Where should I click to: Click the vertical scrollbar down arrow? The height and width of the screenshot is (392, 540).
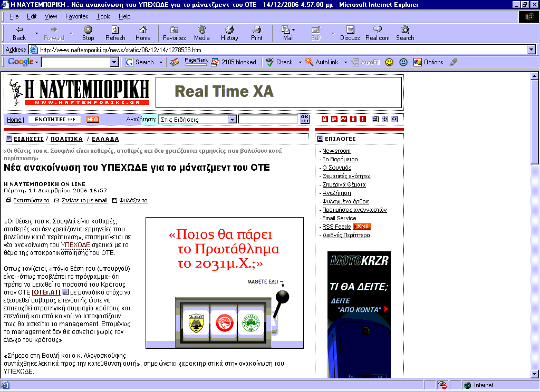click(x=534, y=374)
